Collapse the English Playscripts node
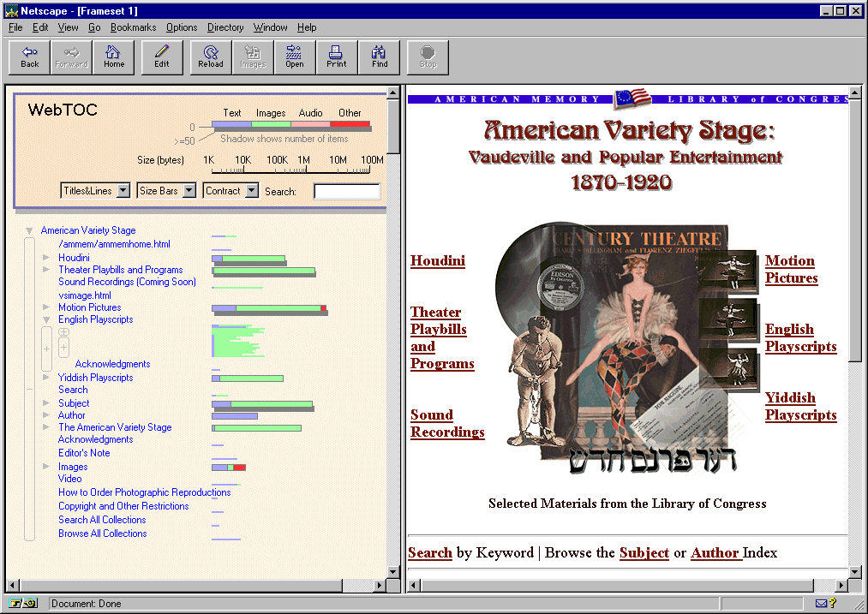 click(x=46, y=320)
